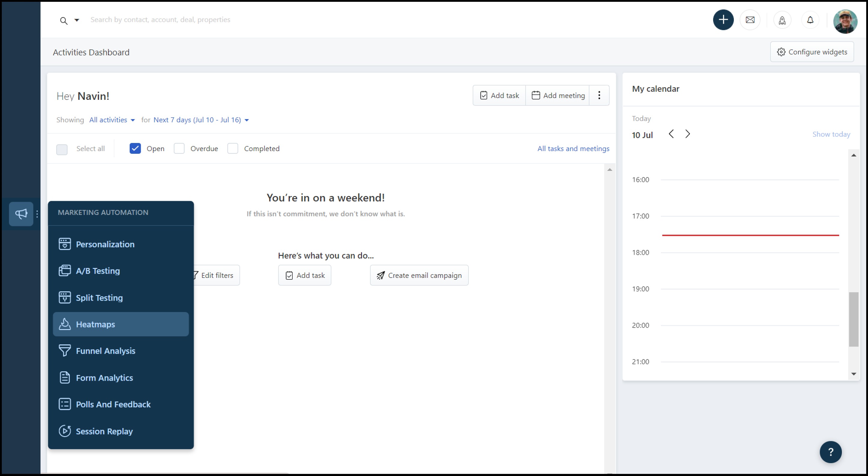Open the Next 7 days date range dropdown
The image size is (868, 476).
[x=201, y=120]
